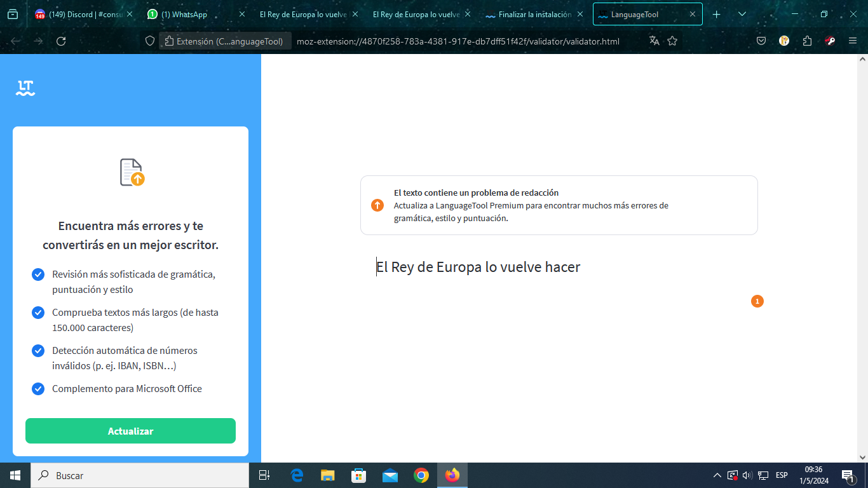Image resolution: width=868 pixels, height=488 pixels.
Task: Open the Extensions puzzle menu
Action: tap(807, 41)
